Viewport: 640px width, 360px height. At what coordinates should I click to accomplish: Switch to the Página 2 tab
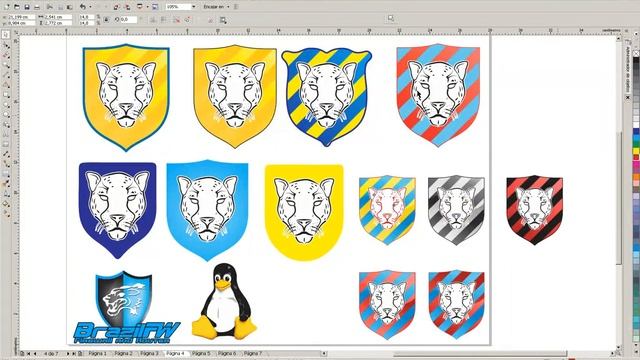coord(123,353)
